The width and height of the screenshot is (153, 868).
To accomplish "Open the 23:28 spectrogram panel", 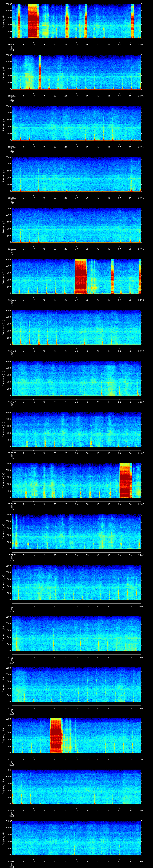I will click(x=76, y=327).
